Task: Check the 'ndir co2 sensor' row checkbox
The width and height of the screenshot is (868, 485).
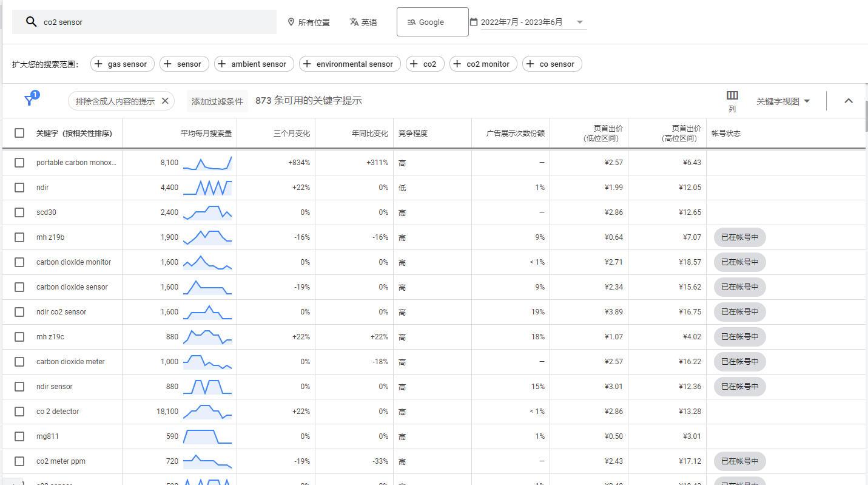Action: (x=19, y=312)
